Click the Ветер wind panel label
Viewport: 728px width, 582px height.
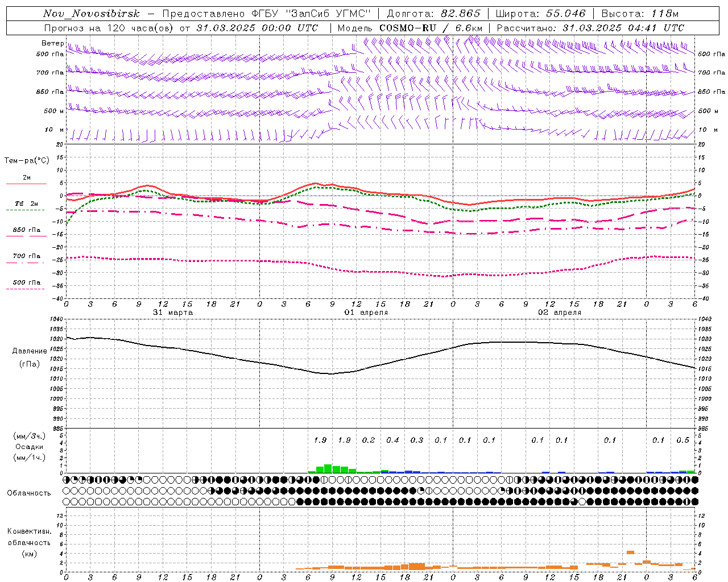(x=52, y=43)
